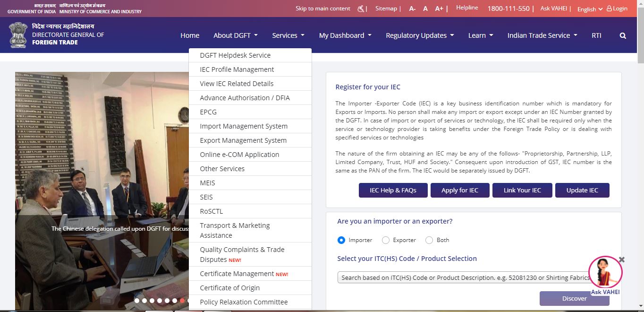Image resolution: width=644 pixels, height=312 pixels.
Task: Select the Importer radio button
Action: (x=341, y=240)
